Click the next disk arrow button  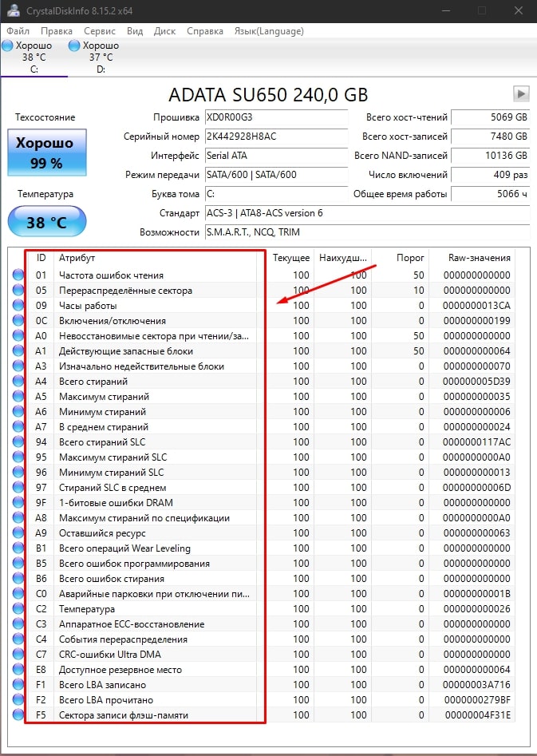[520, 93]
